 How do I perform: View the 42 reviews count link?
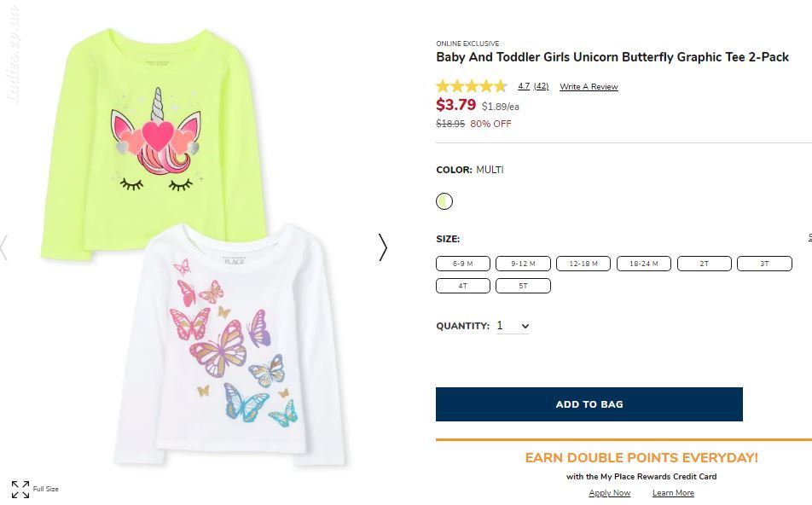click(x=541, y=86)
